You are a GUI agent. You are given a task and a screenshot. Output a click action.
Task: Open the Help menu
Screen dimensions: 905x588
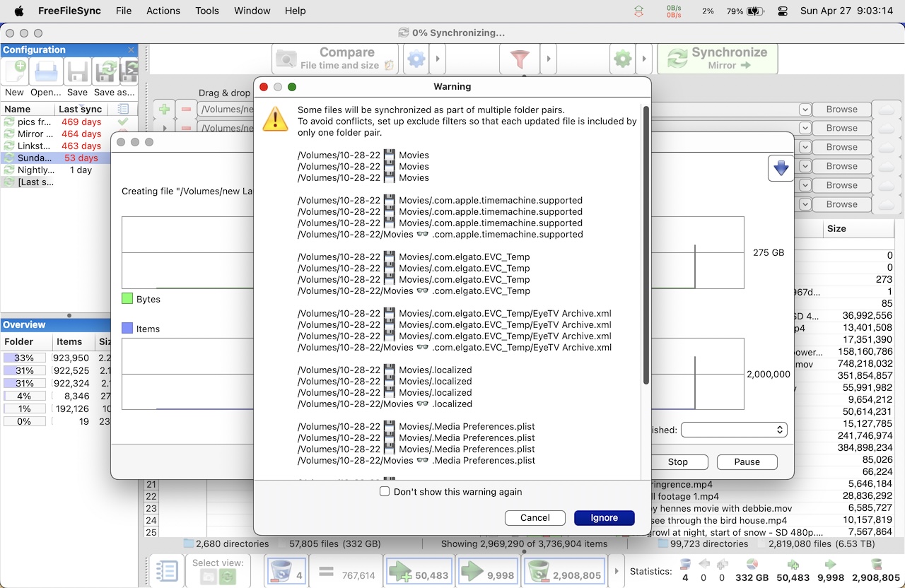coord(295,11)
